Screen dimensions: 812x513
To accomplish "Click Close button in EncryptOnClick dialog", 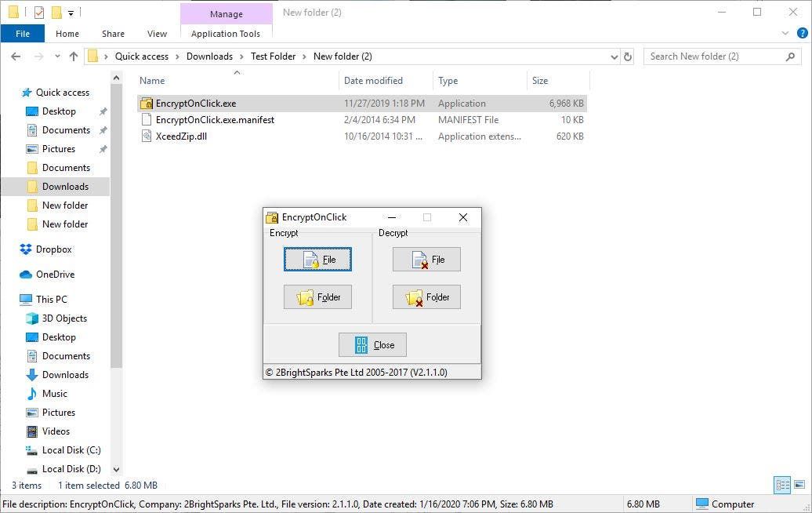I will (x=372, y=344).
